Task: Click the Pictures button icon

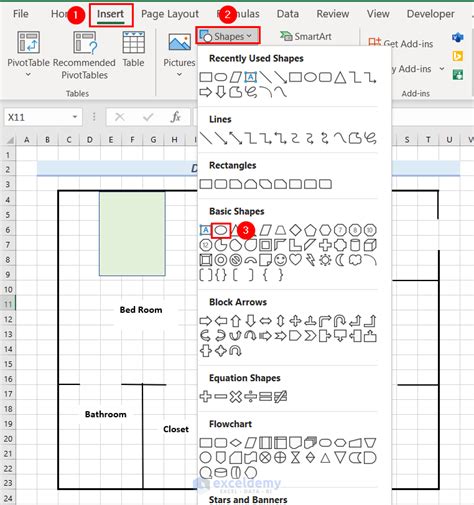Action: [x=179, y=42]
